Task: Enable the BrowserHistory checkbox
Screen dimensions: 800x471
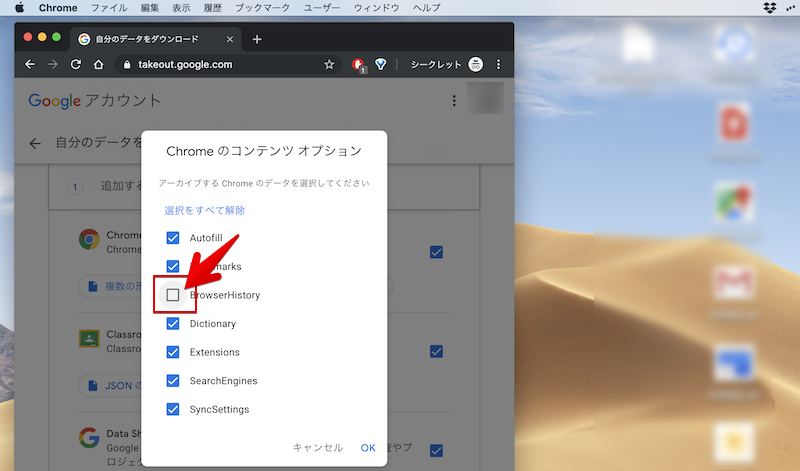Action: pos(173,295)
